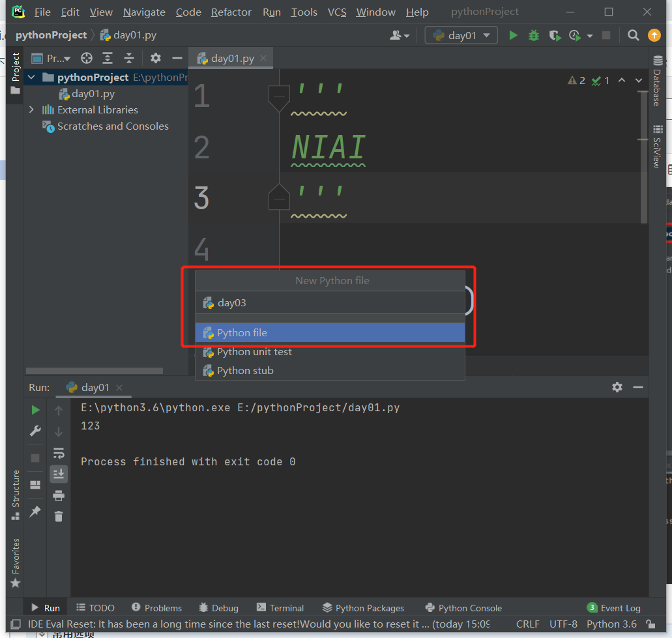Image resolution: width=672 pixels, height=638 pixels.
Task: Toggle soft-wrap in Run console
Action: 59,453
